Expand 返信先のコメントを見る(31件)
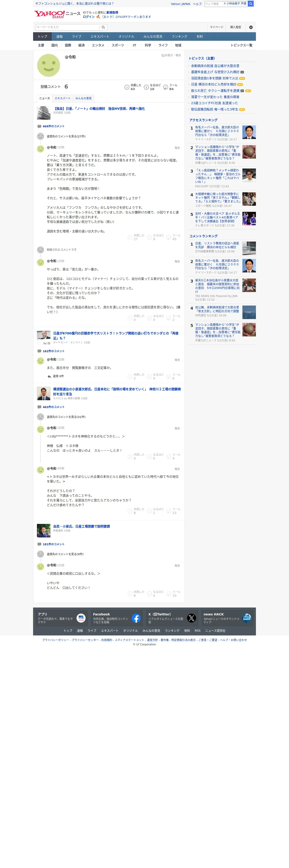Image resolution: width=289 pixels, height=868 pixels. coord(66,417)
